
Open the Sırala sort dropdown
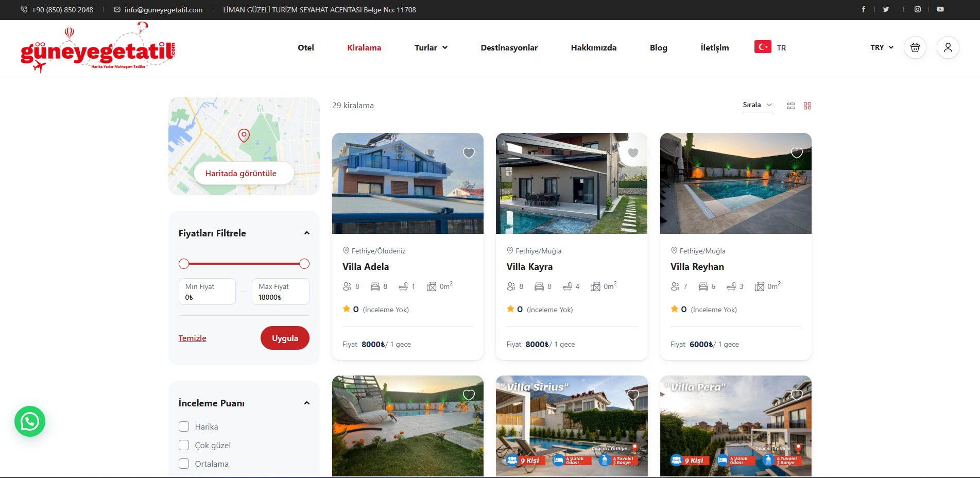[x=757, y=105]
